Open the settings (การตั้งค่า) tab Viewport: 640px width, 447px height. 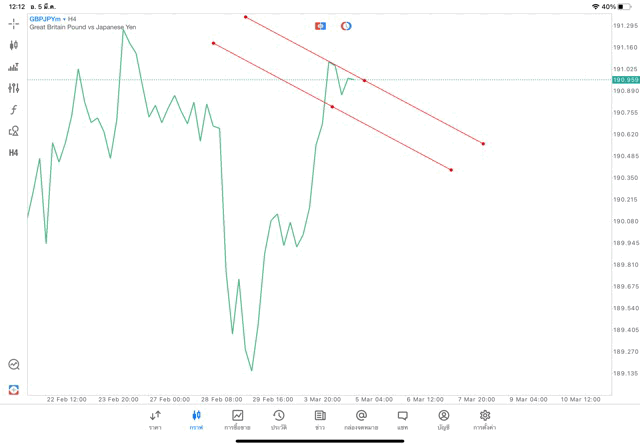pos(485,420)
